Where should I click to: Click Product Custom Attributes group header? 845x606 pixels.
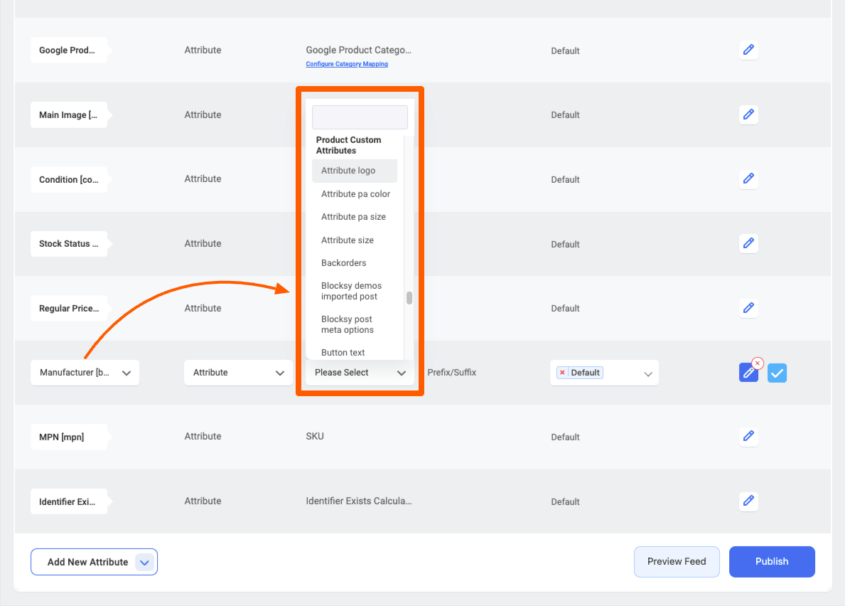(x=349, y=145)
